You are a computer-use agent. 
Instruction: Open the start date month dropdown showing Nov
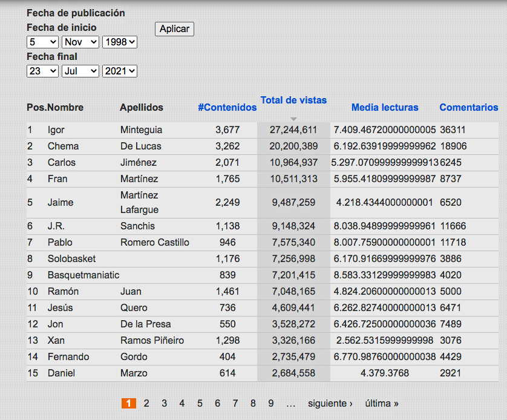click(x=80, y=42)
